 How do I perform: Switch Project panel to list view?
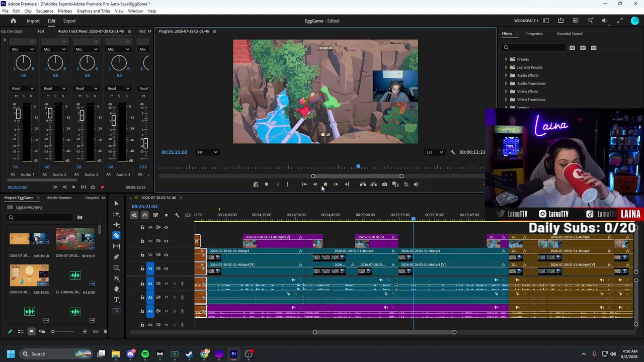[x=21, y=331]
